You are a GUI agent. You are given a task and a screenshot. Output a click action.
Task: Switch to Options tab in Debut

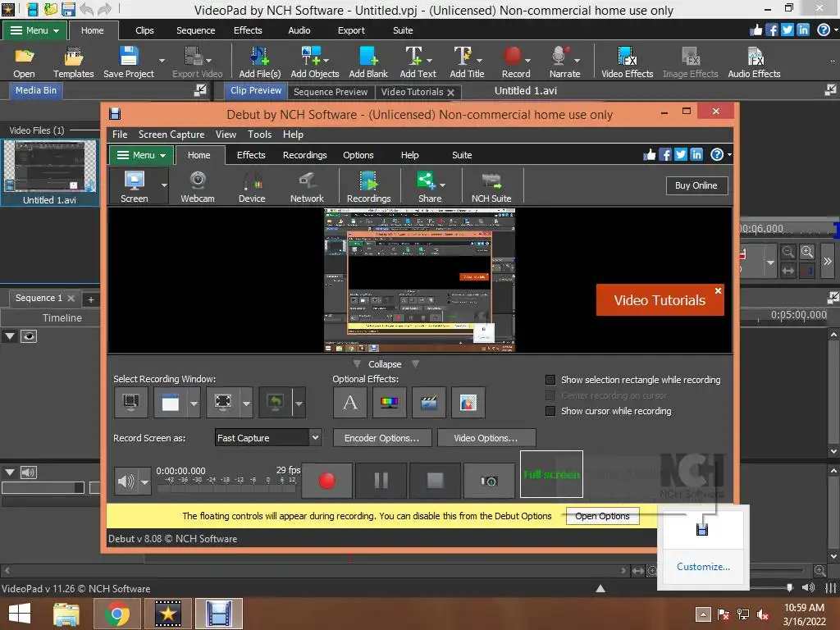(358, 155)
